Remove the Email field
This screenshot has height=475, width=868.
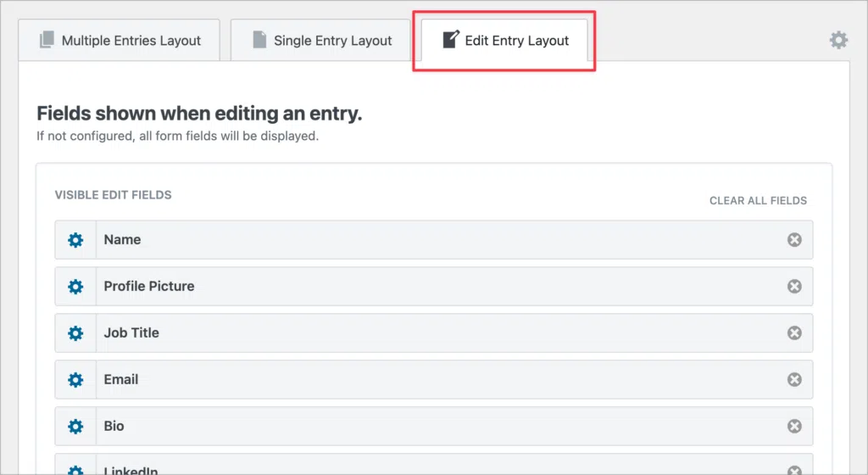tap(794, 379)
